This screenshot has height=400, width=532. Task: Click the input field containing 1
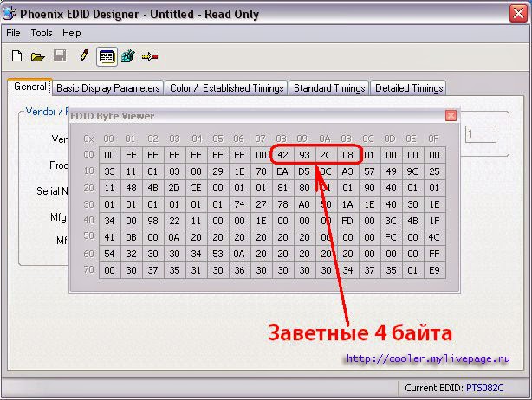pyautogui.click(x=481, y=134)
